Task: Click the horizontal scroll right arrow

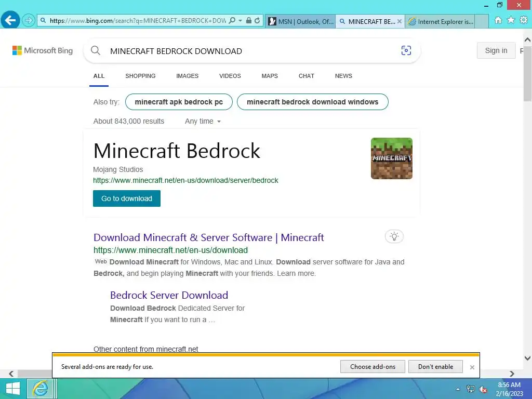Action: pyautogui.click(x=512, y=374)
